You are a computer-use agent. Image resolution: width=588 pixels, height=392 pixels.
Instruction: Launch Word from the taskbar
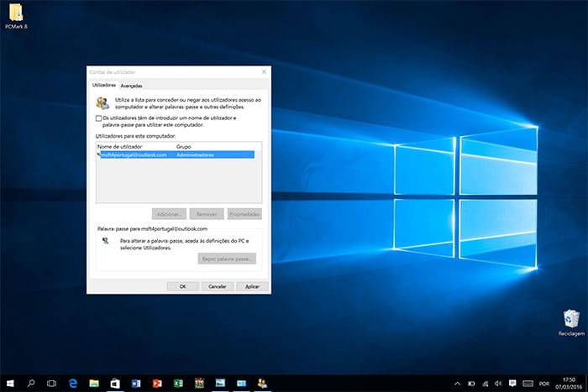coord(136,383)
